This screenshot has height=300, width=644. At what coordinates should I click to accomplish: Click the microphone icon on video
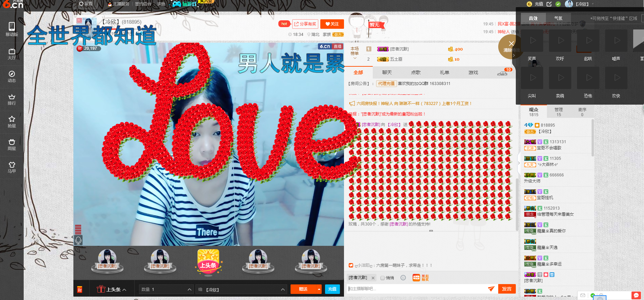pos(78,240)
